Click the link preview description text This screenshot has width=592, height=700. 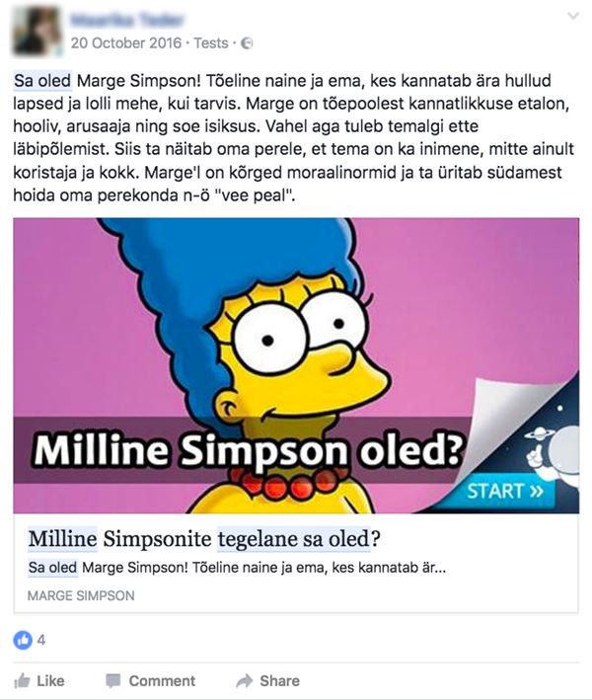[x=237, y=568]
